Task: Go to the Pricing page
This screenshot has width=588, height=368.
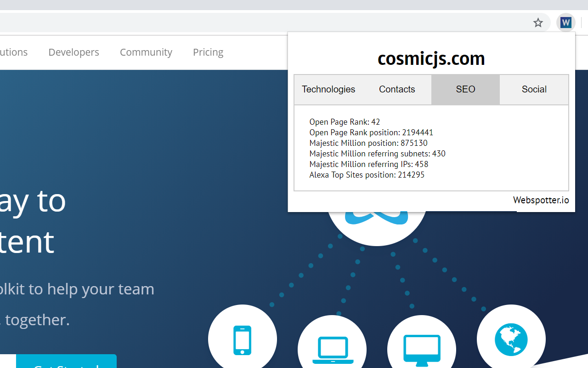Action: pos(208,52)
